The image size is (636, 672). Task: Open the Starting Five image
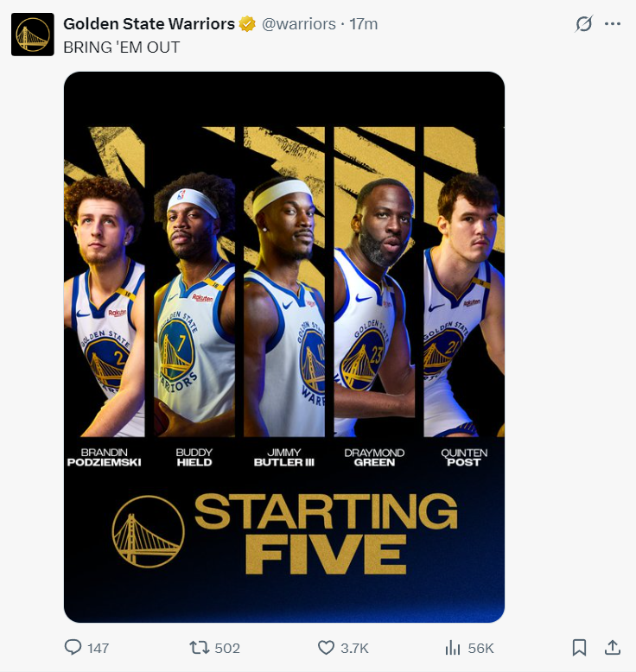[x=284, y=346]
